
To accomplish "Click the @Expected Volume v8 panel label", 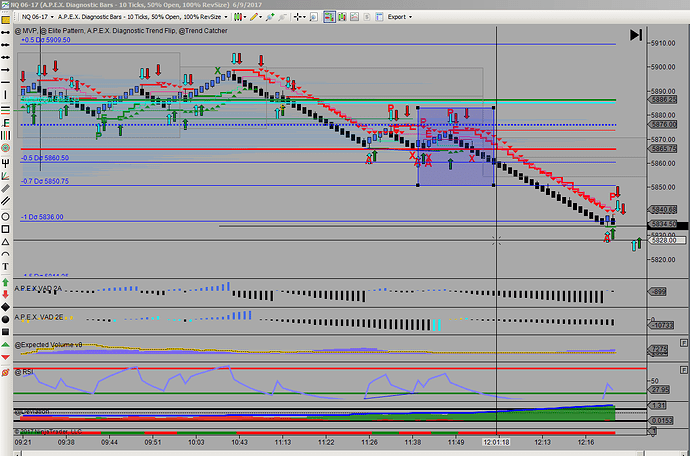I will (54, 344).
